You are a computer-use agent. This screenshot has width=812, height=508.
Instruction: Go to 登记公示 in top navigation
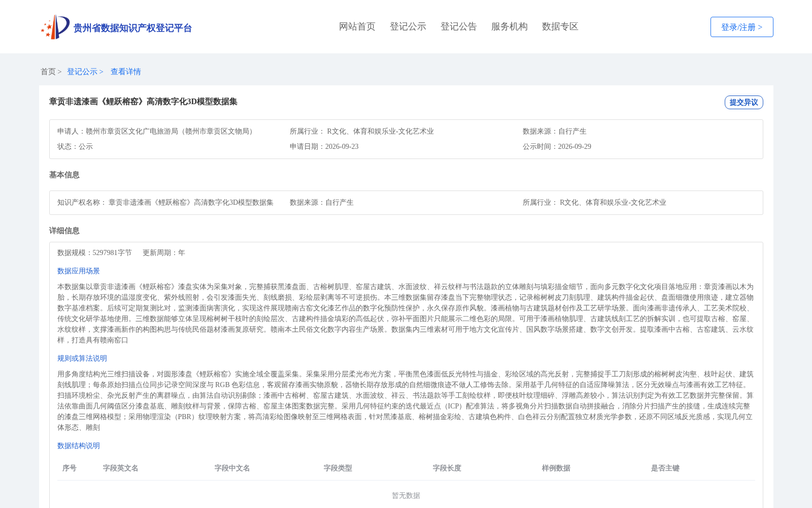coord(408,26)
